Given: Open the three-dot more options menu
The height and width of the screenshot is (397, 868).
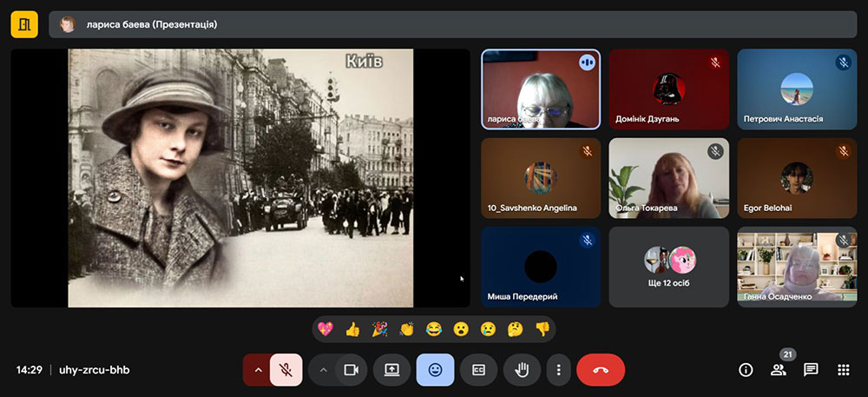Looking at the screenshot, I should click(558, 370).
